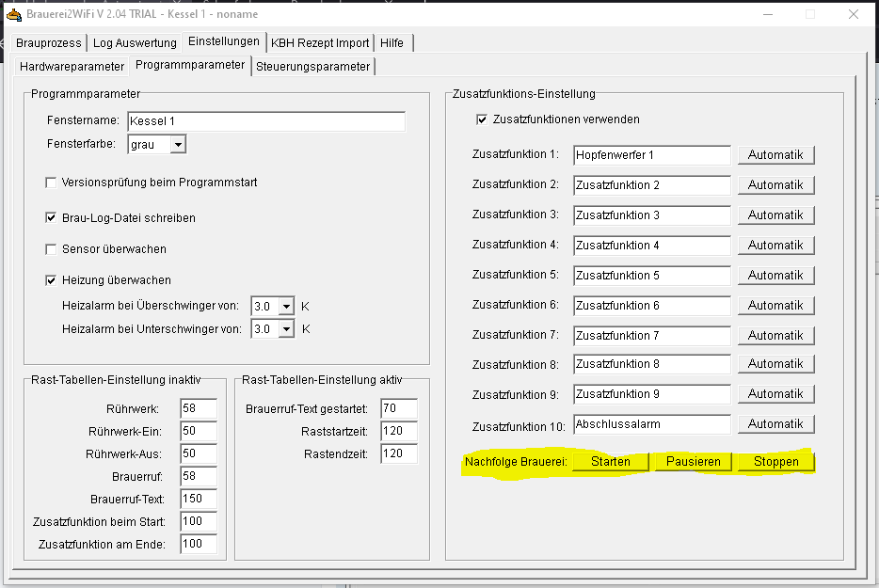Uncheck Zusatzfunktionen verwenden

coord(482,119)
